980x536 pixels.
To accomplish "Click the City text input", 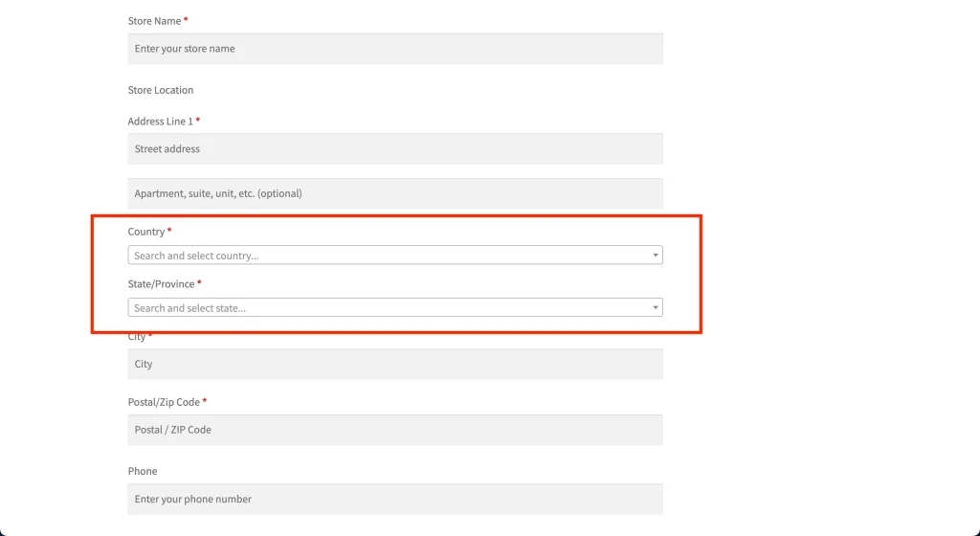I will pyautogui.click(x=394, y=365).
